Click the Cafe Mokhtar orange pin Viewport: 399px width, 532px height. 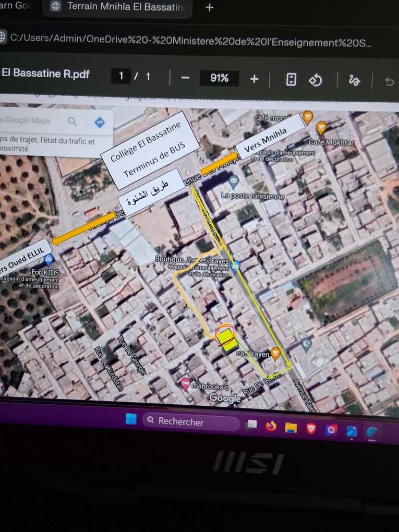(x=321, y=128)
